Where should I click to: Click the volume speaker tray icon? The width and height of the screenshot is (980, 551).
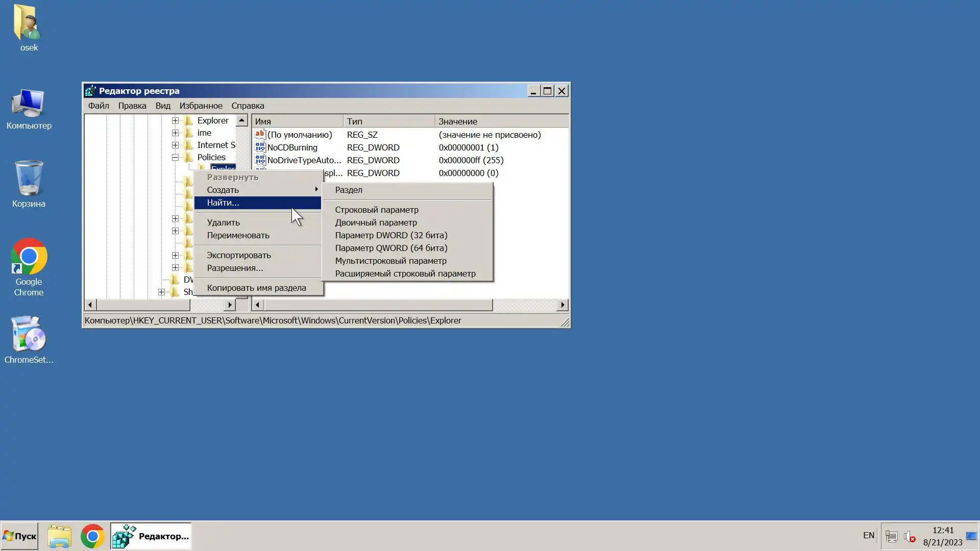909,536
